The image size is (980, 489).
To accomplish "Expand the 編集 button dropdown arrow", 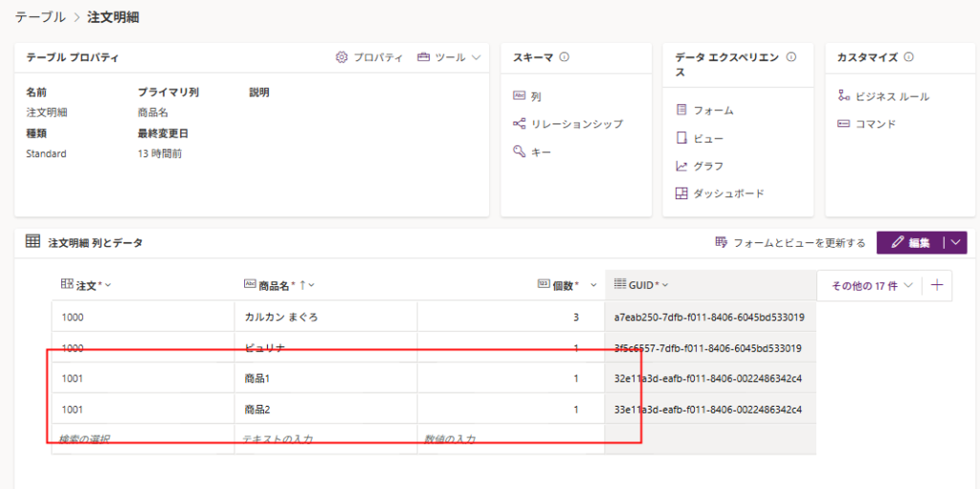I will tap(955, 243).
